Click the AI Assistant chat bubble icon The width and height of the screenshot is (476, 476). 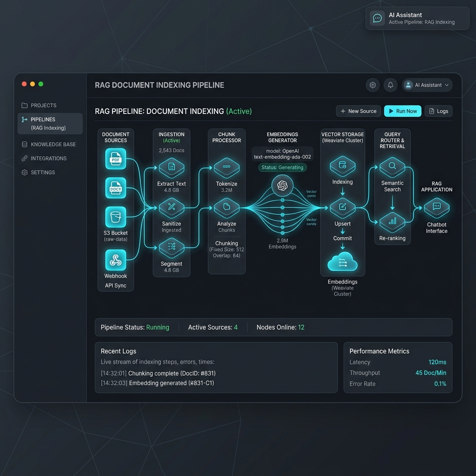pyautogui.click(x=377, y=18)
